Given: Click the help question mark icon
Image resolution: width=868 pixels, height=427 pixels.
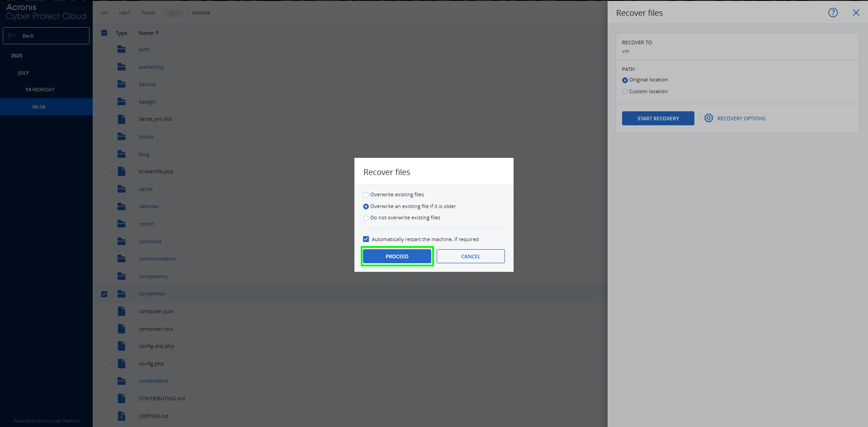Looking at the screenshot, I should [833, 12].
